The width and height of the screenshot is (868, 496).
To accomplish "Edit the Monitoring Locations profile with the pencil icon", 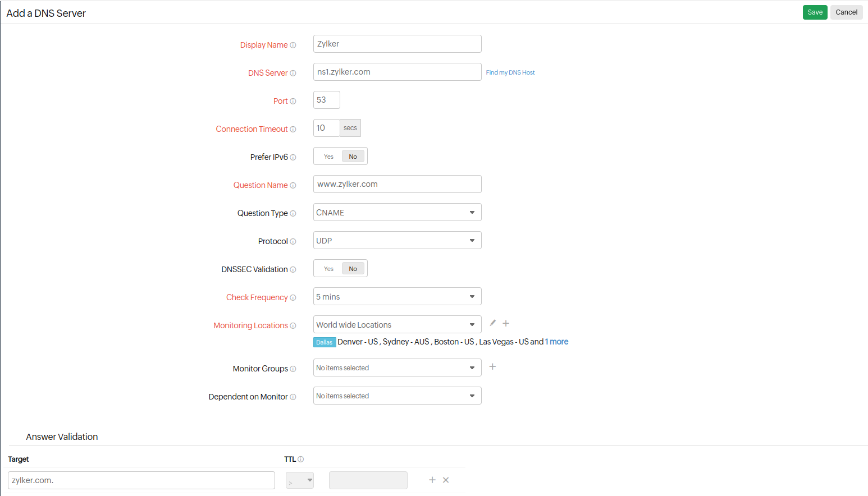I will click(492, 323).
